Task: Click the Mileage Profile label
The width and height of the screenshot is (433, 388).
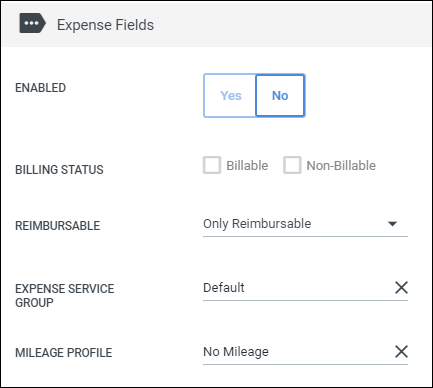Action: tap(64, 353)
